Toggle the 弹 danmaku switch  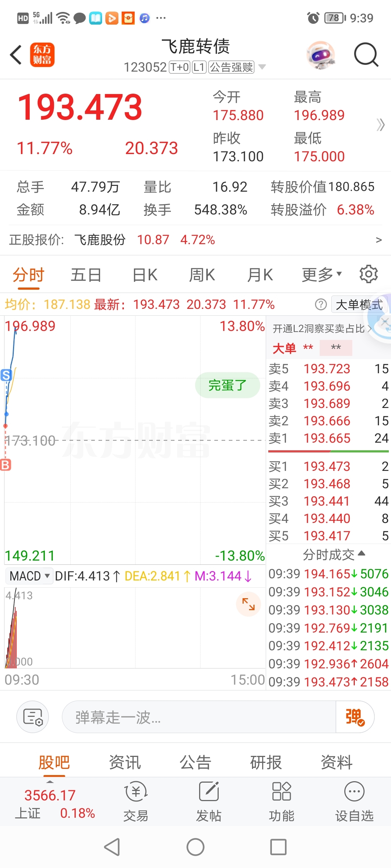click(x=355, y=717)
